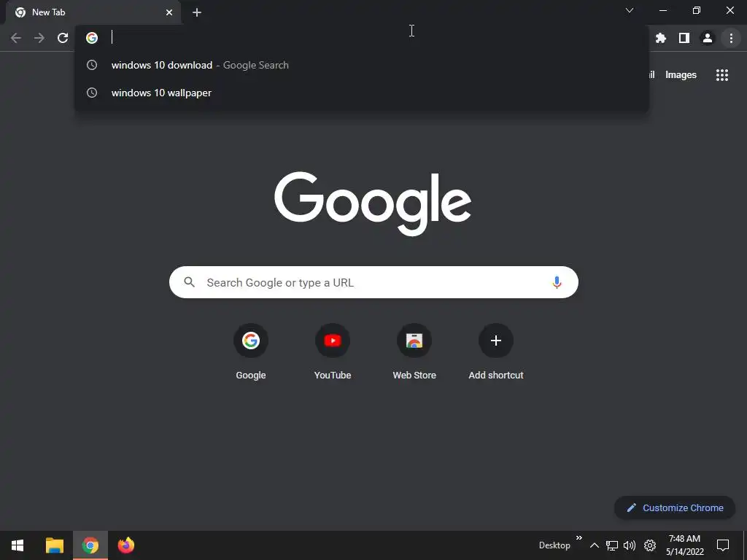Open the YouTube shortcut tile
The height and width of the screenshot is (560, 747).
[x=333, y=352]
